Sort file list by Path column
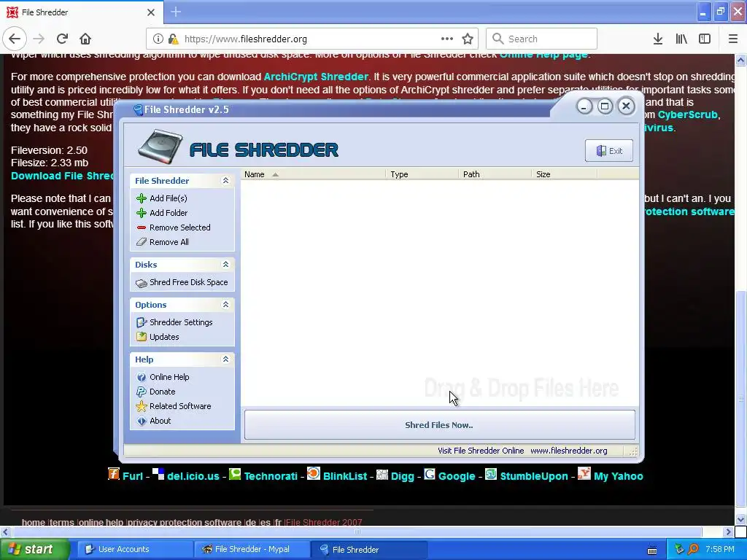 point(495,174)
